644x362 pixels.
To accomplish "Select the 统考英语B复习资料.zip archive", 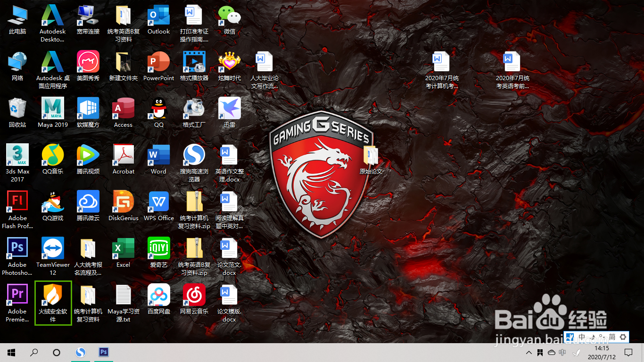I will coord(194,256).
